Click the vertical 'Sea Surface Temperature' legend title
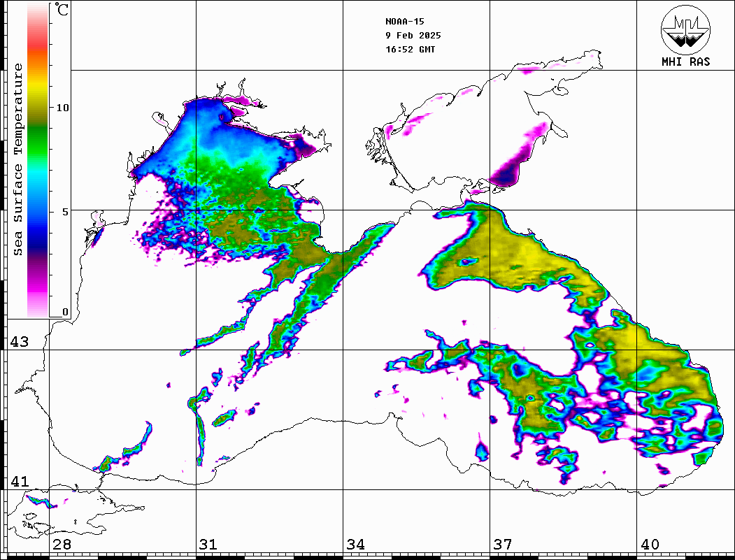The width and height of the screenshot is (735, 560). point(17,159)
